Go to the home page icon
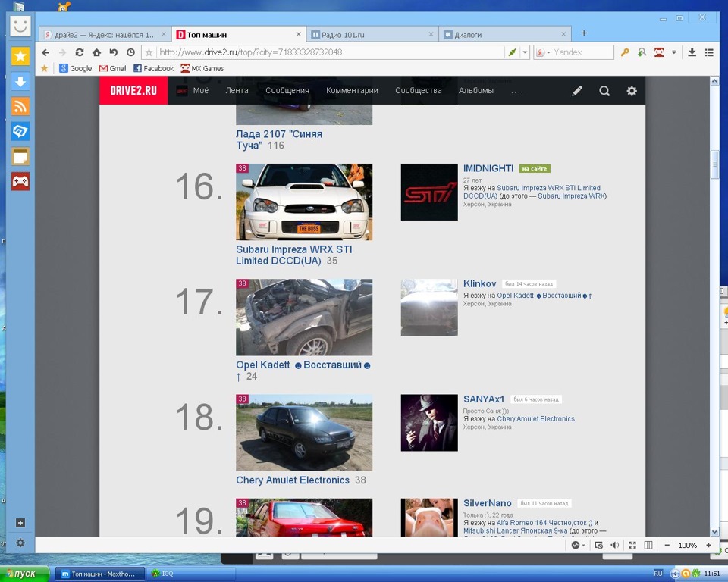 coord(96,52)
